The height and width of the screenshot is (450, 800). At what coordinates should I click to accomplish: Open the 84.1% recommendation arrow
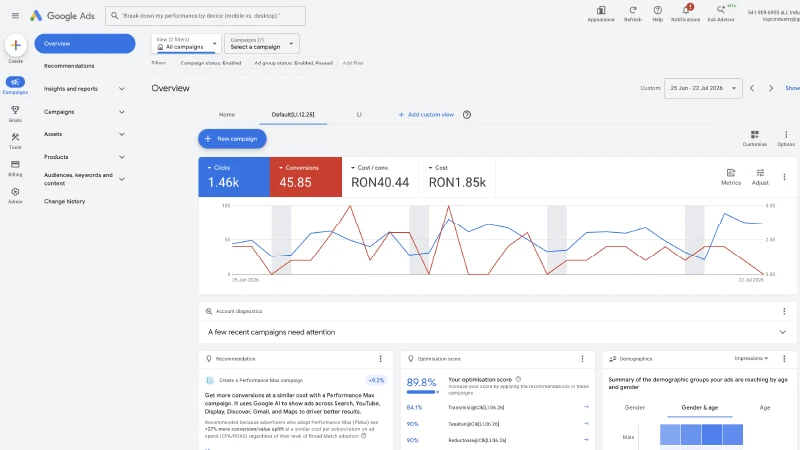(586, 407)
